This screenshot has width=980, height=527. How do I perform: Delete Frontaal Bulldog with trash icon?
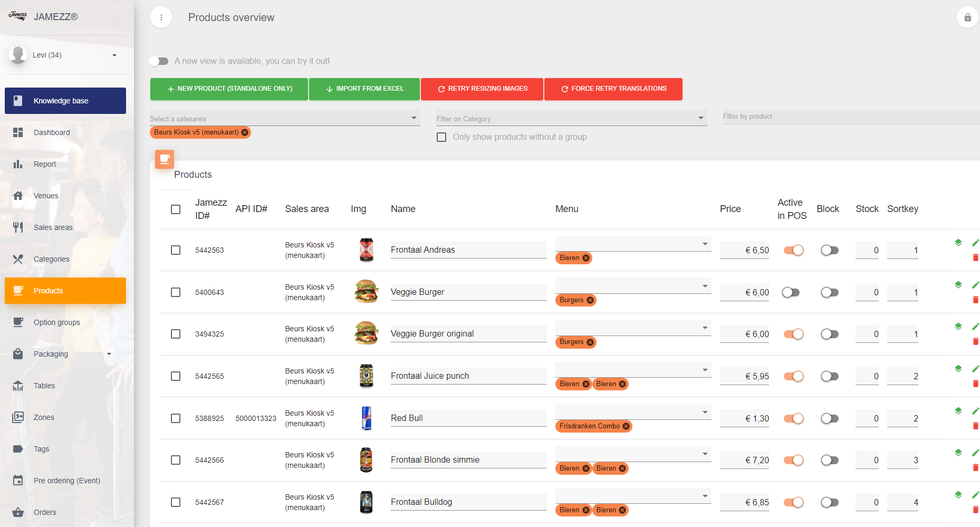(x=975, y=510)
